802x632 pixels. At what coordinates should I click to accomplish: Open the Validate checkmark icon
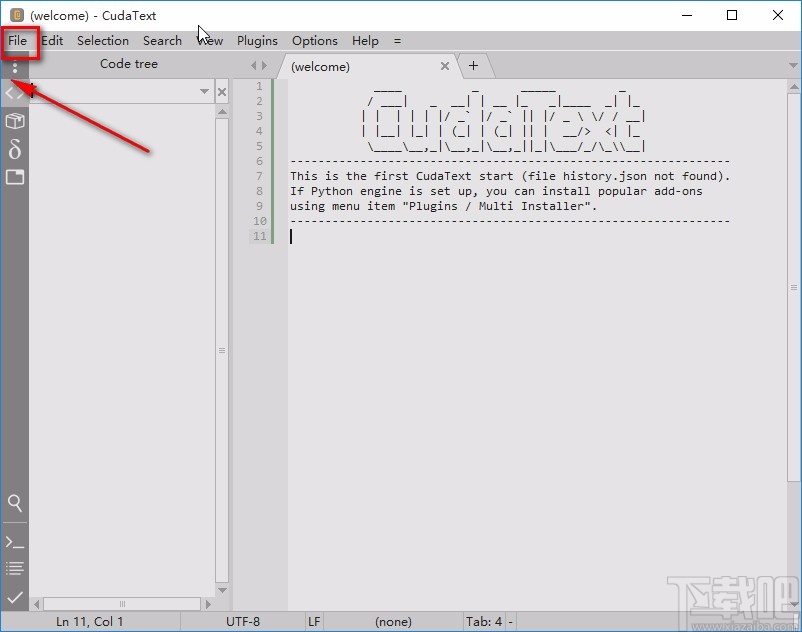coord(15,597)
